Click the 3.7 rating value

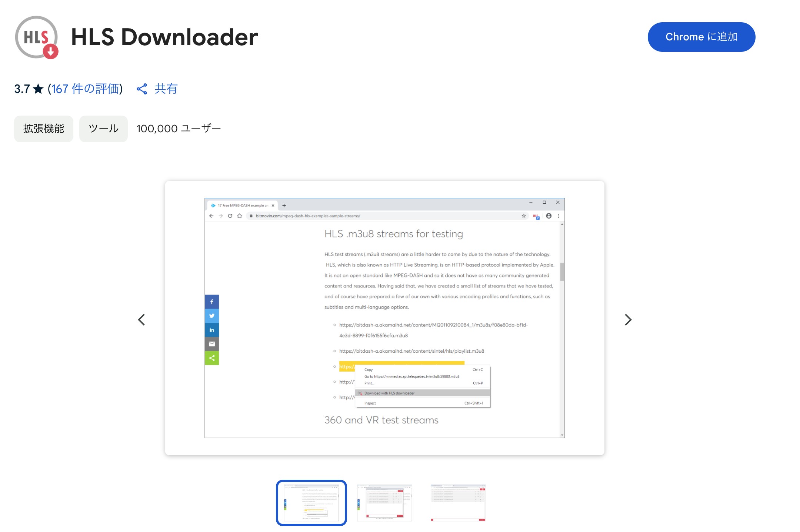point(22,89)
